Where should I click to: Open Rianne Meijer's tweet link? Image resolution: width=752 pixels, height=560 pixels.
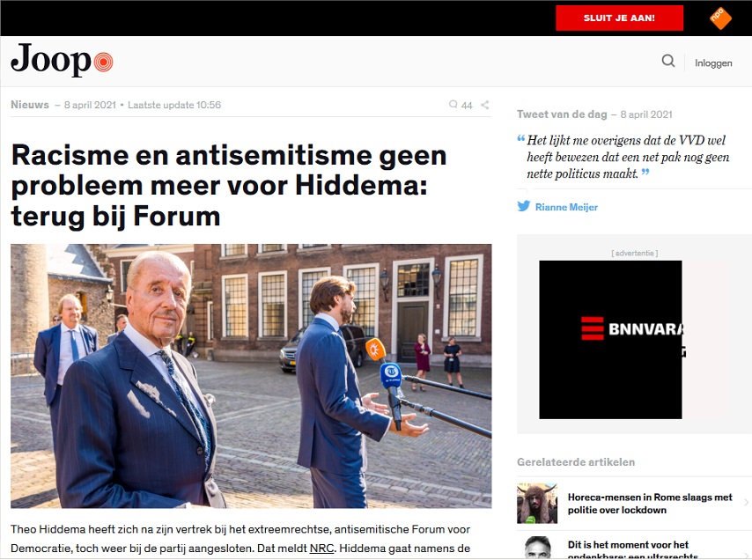pyautogui.click(x=566, y=207)
